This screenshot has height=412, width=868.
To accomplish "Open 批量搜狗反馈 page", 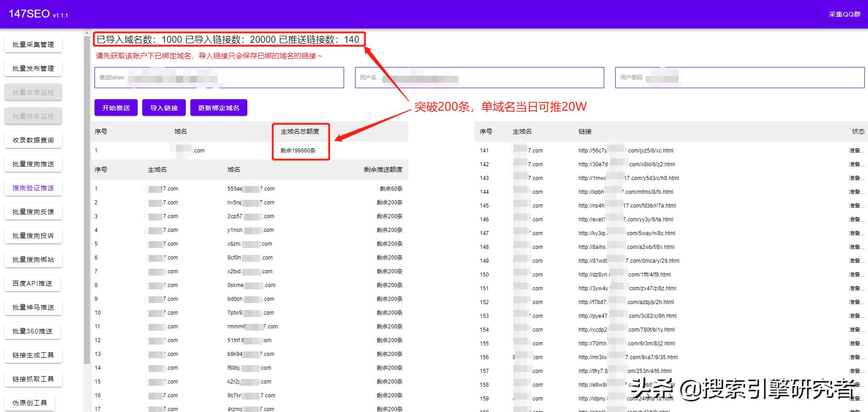I will click(x=33, y=212).
